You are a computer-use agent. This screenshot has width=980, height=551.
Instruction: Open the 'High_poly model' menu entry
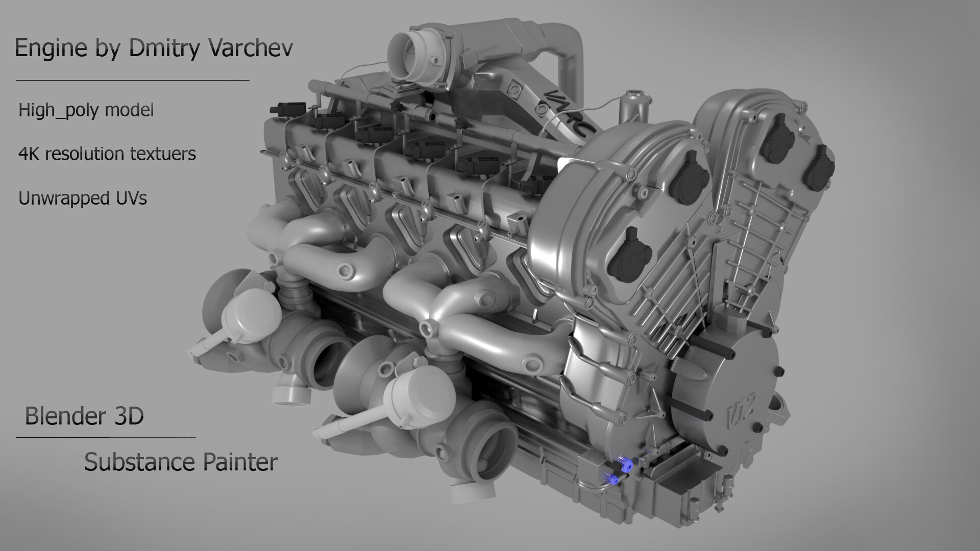pos(86,110)
